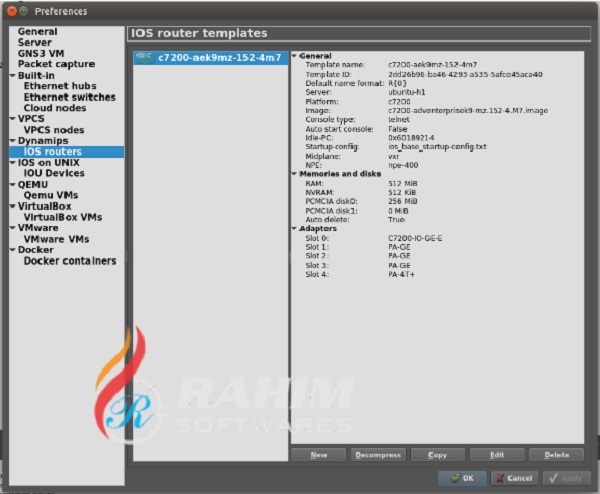The width and height of the screenshot is (600, 494).
Task: Click the New template button
Action: (x=319, y=455)
